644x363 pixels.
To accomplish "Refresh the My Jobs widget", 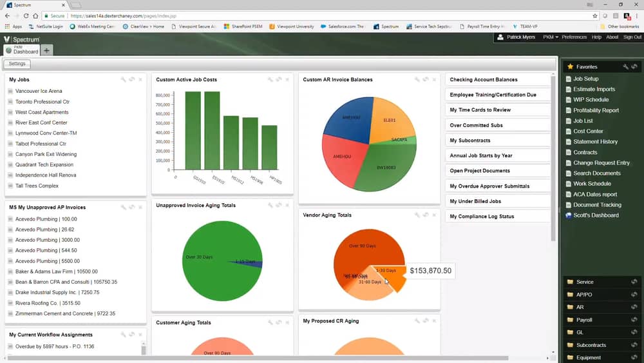I will [132, 79].
